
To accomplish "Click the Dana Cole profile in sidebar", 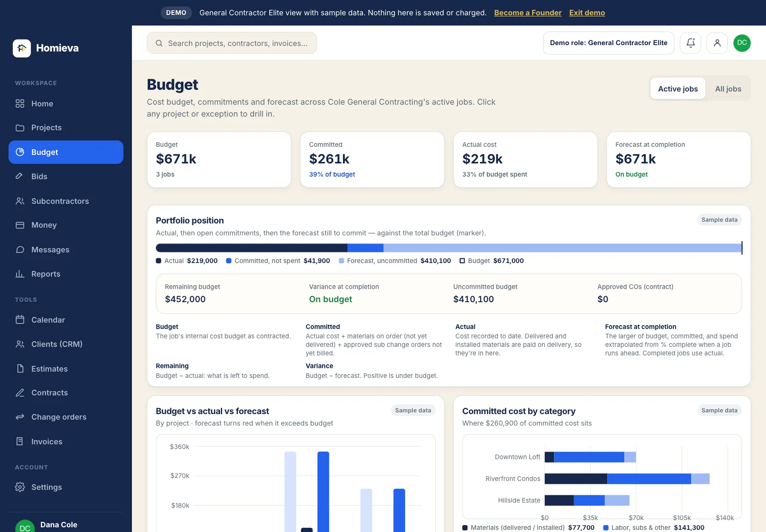I will click(x=66, y=525).
